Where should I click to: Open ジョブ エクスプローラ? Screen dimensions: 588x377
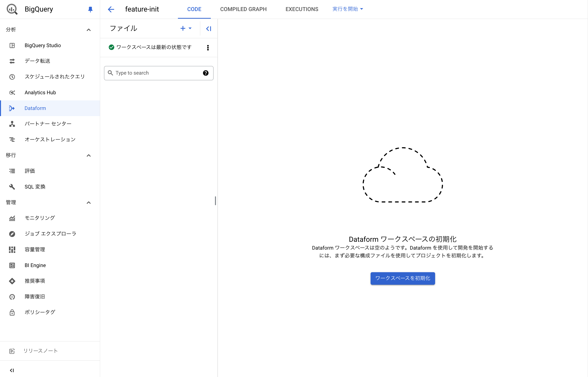click(50, 233)
